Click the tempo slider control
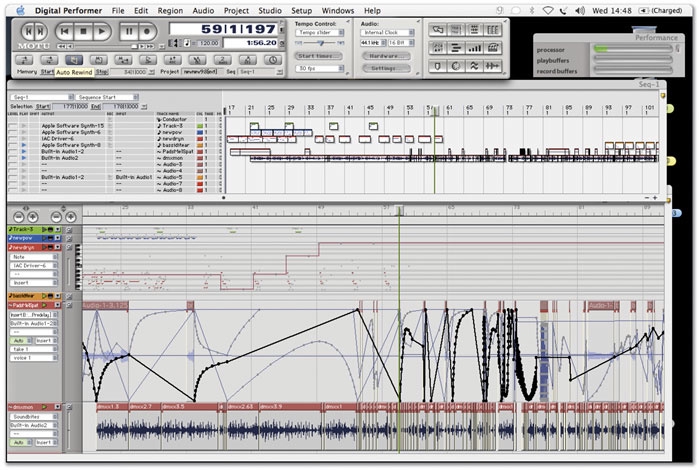This screenshot has width=700, height=470. click(x=320, y=43)
